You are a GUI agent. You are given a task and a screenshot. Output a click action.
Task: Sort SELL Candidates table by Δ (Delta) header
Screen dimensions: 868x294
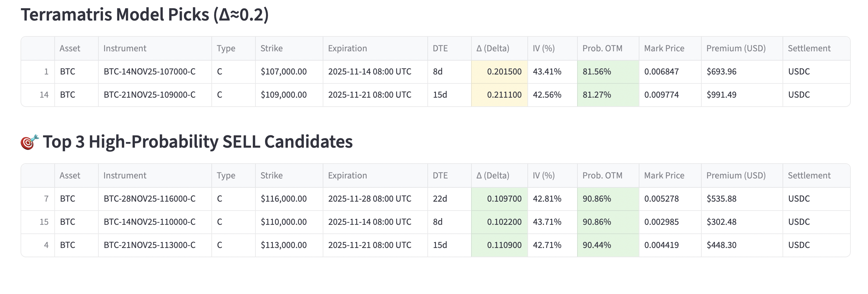point(493,175)
